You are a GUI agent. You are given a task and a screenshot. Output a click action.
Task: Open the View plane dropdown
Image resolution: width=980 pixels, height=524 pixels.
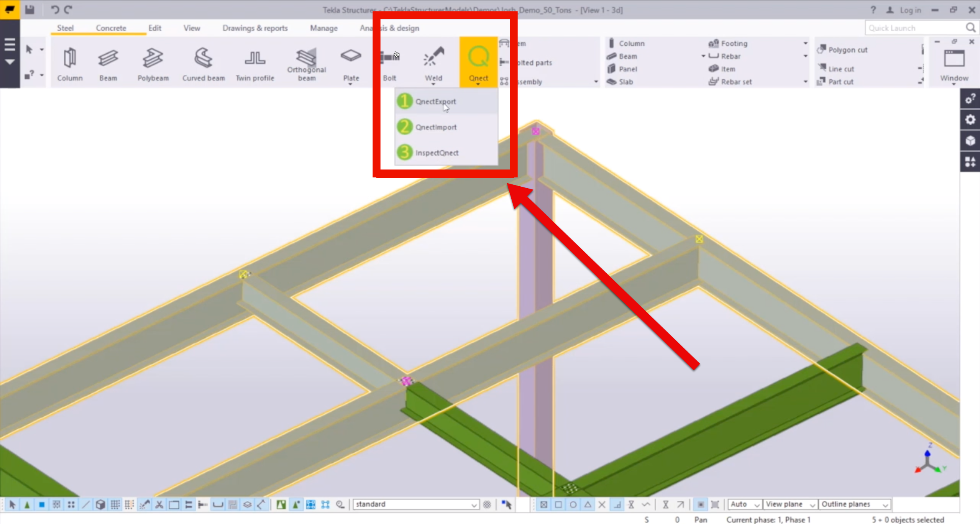[x=790, y=504]
